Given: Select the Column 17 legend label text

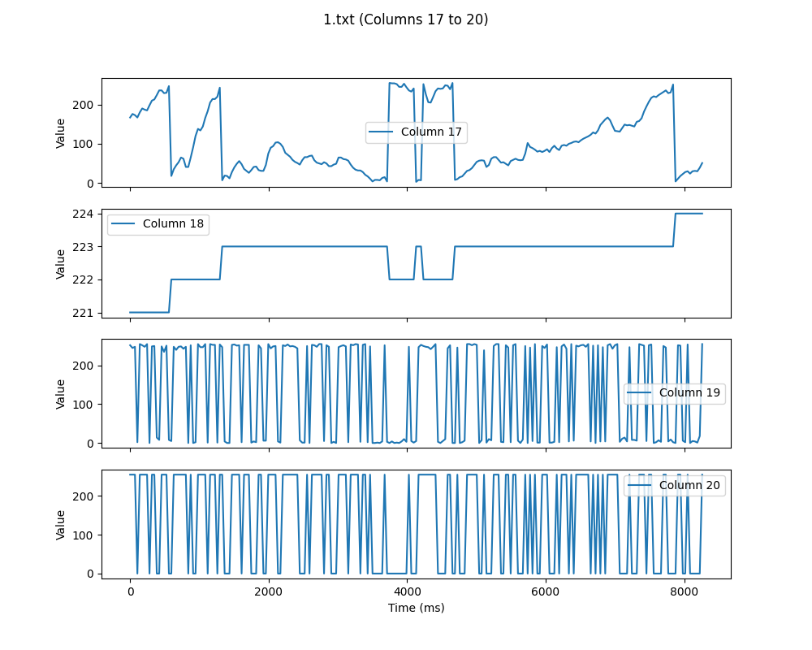Looking at the screenshot, I should 430,132.
